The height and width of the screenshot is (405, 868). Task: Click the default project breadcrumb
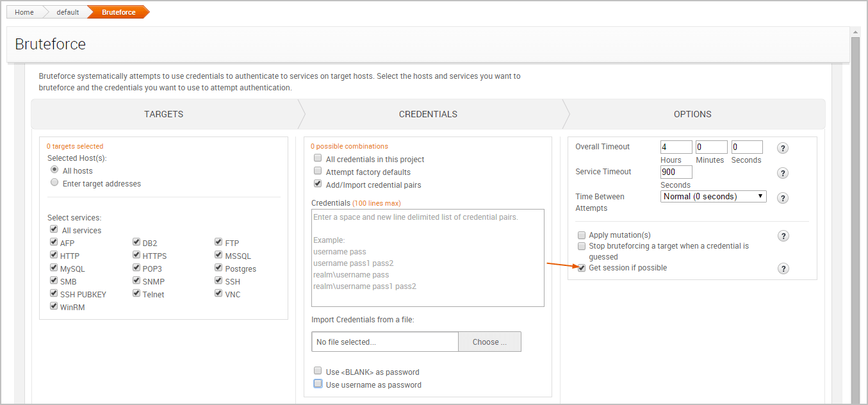coord(67,12)
